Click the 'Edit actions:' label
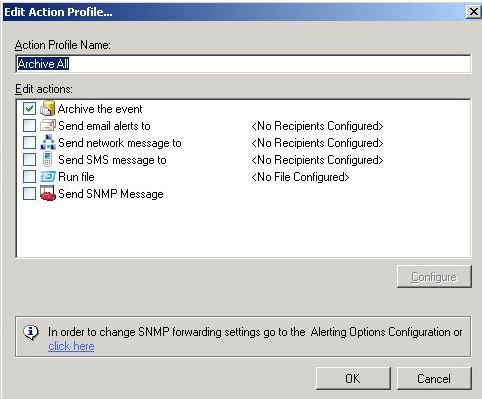 coord(44,89)
